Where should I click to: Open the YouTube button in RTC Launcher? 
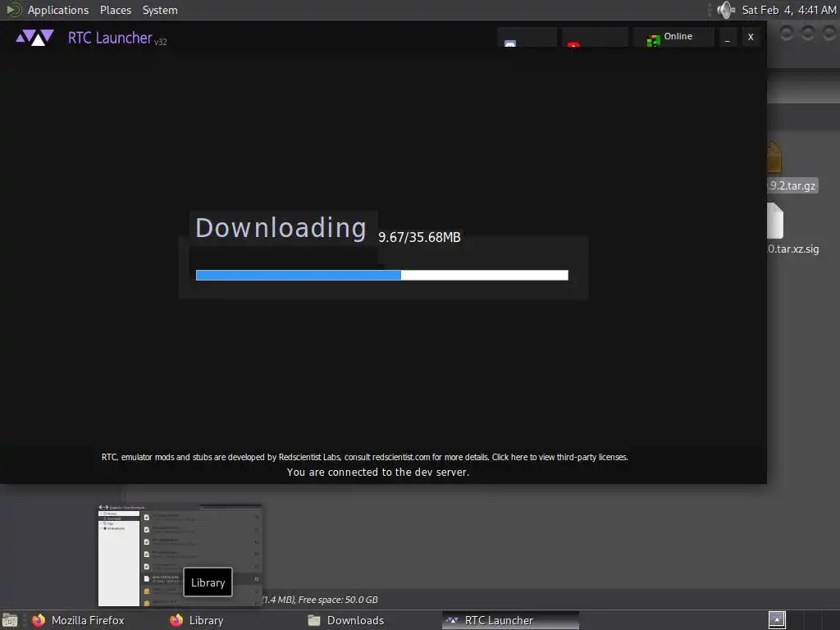(594, 37)
